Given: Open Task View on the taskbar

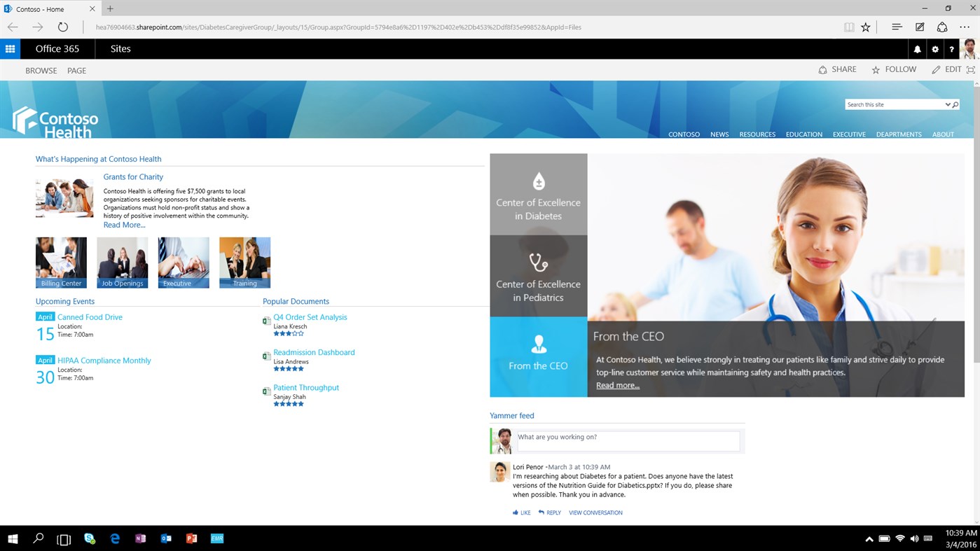Looking at the screenshot, I should (x=64, y=538).
